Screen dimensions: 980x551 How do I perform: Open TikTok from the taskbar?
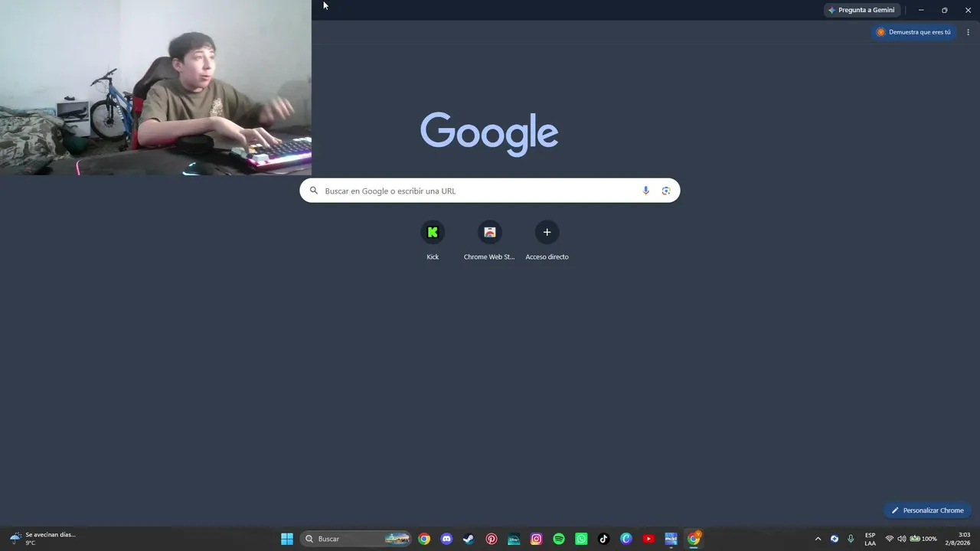click(603, 539)
